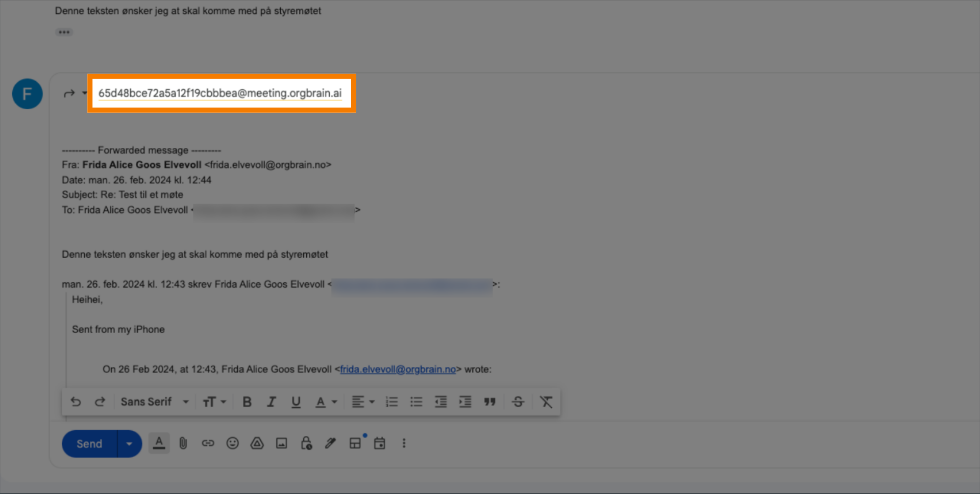Click the "Subject: Re: Test til et møte" line
The image size is (980, 494).
[122, 195]
